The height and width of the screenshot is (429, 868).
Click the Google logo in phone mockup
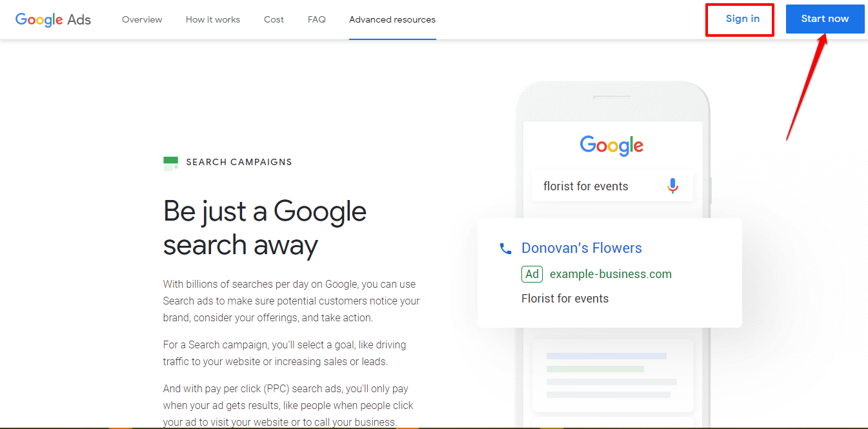[611, 146]
